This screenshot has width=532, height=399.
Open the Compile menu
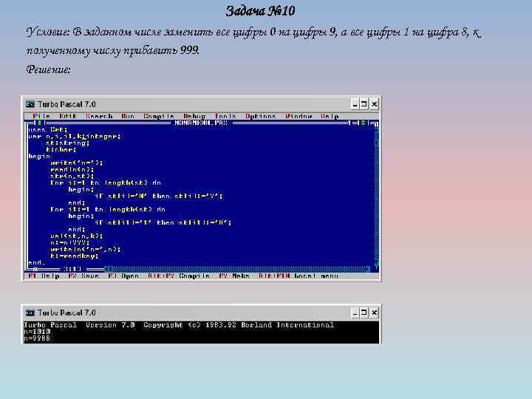tap(158, 117)
